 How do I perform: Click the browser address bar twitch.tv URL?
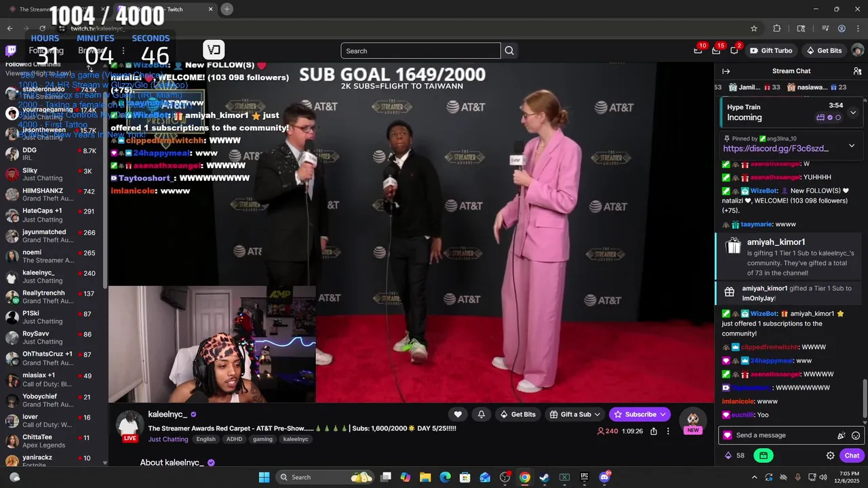(98, 28)
